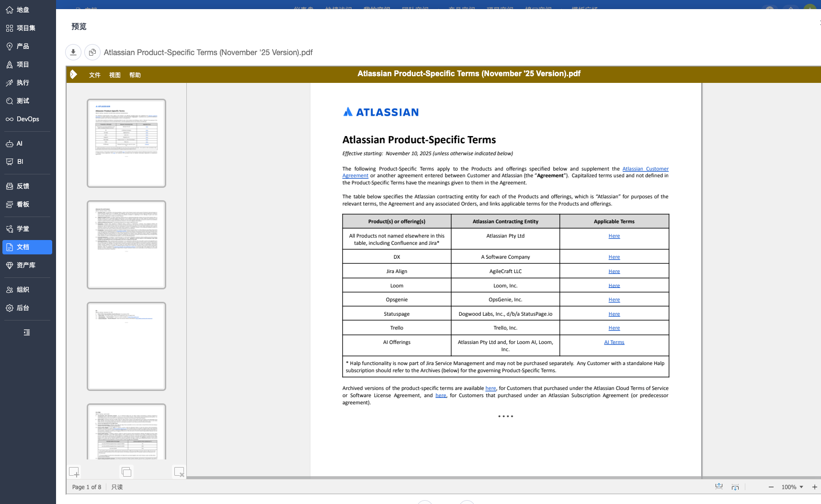Screen dimensions: 821x504
Task: Open the 视图 menu in the viewer
Action: point(115,75)
